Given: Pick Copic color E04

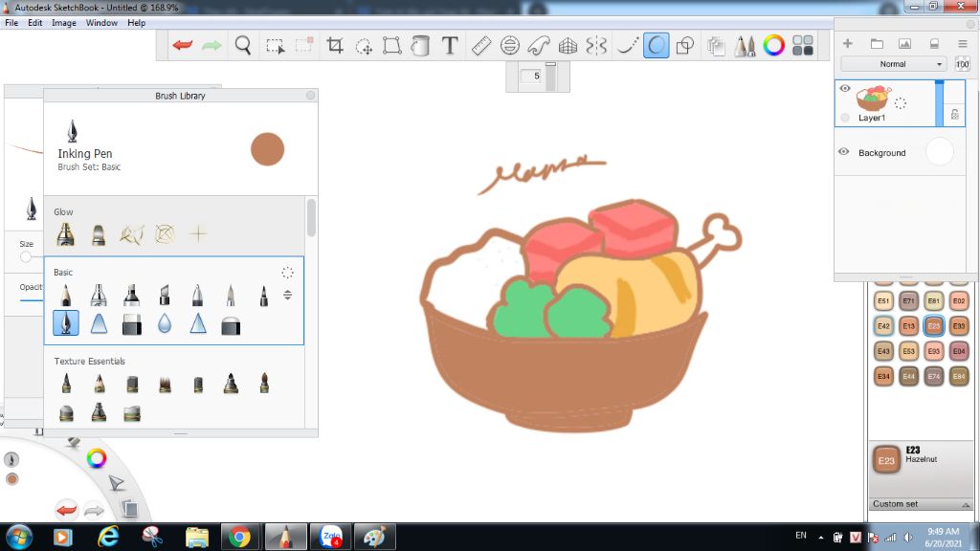Looking at the screenshot, I should [959, 350].
